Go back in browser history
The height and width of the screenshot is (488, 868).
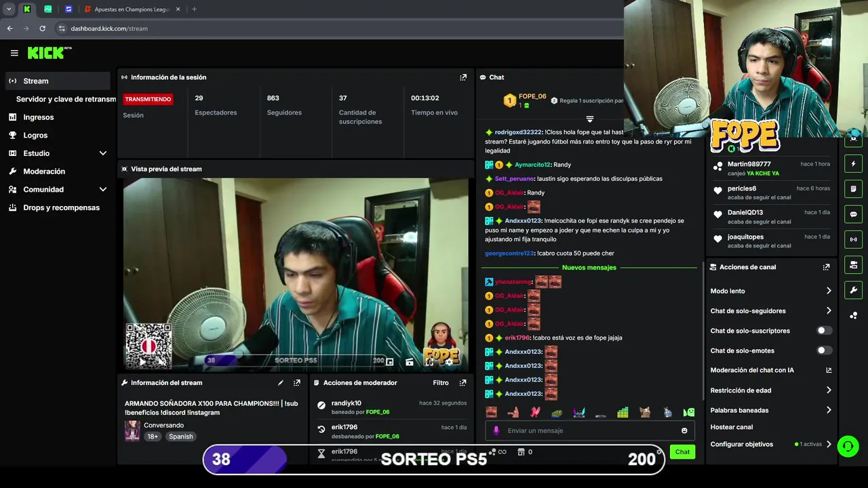pyautogui.click(x=9, y=28)
